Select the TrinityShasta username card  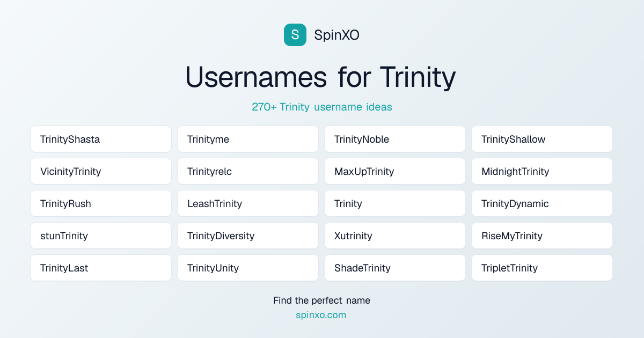point(101,139)
